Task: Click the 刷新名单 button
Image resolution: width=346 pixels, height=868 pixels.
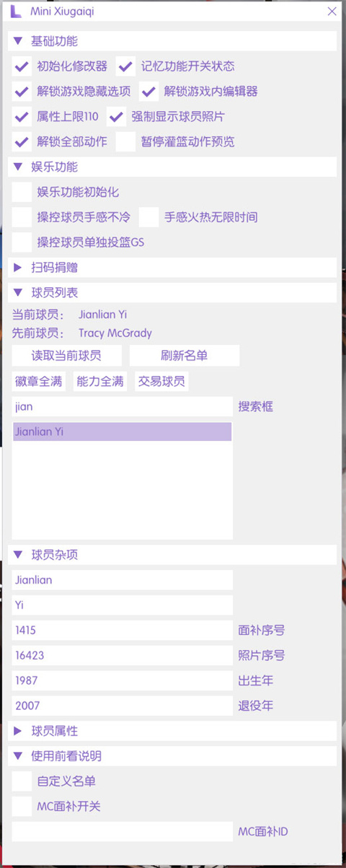Action: pyautogui.click(x=185, y=356)
